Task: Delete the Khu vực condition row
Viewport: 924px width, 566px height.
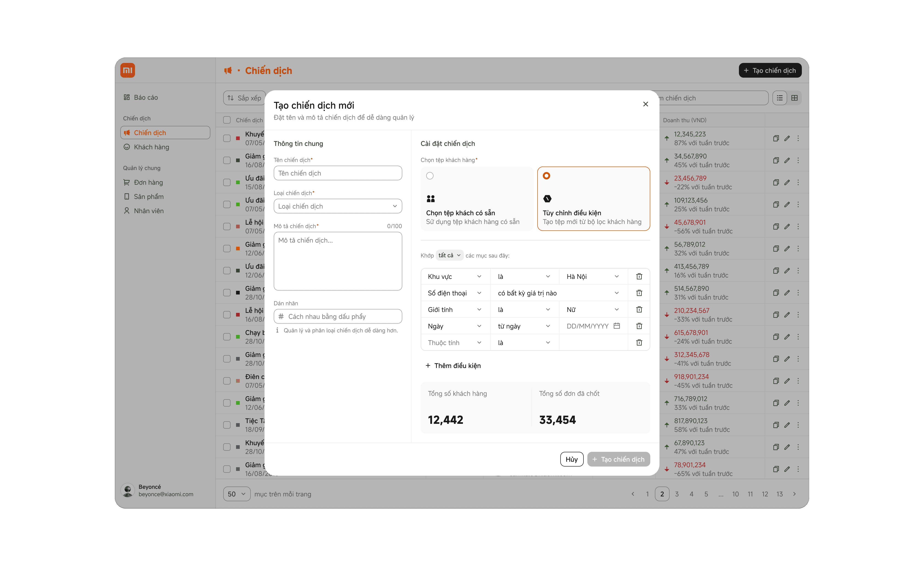Action: coord(639,276)
